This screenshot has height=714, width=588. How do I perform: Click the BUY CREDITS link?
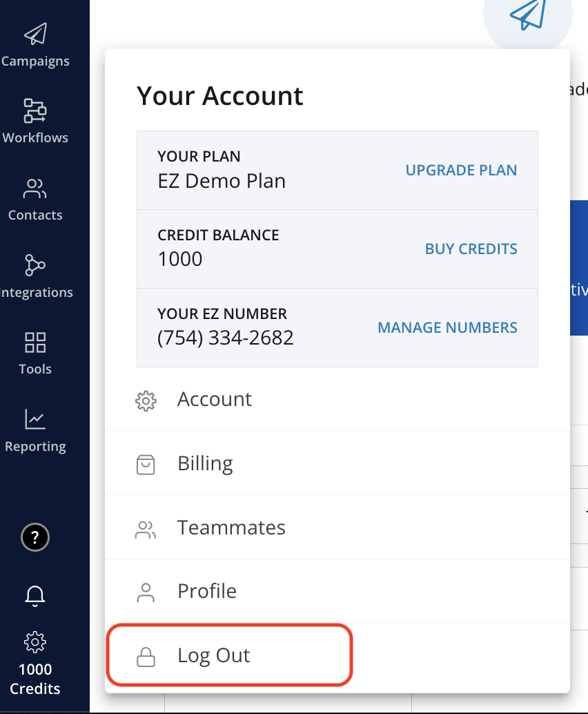pyautogui.click(x=471, y=249)
